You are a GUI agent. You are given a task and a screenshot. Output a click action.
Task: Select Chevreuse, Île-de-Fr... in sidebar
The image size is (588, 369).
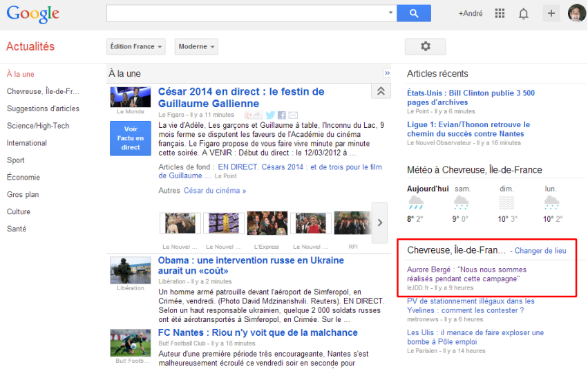tap(43, 91)
